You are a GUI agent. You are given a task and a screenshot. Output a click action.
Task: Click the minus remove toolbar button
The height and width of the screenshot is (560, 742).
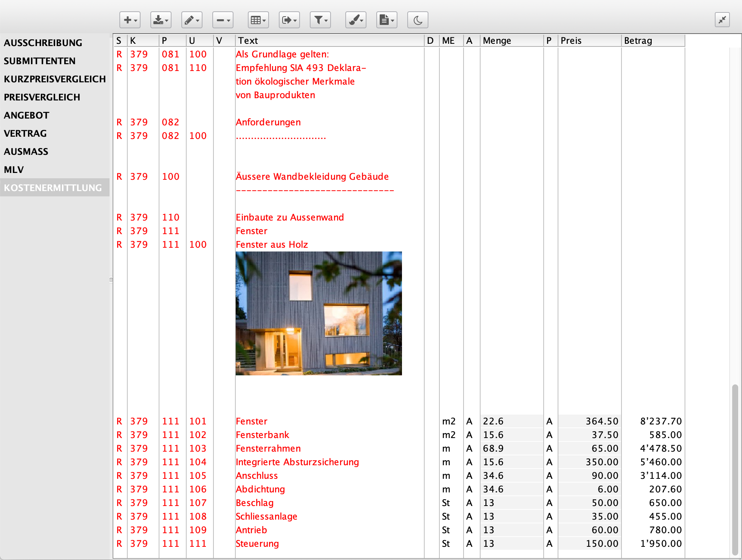[x=223, y=20]
